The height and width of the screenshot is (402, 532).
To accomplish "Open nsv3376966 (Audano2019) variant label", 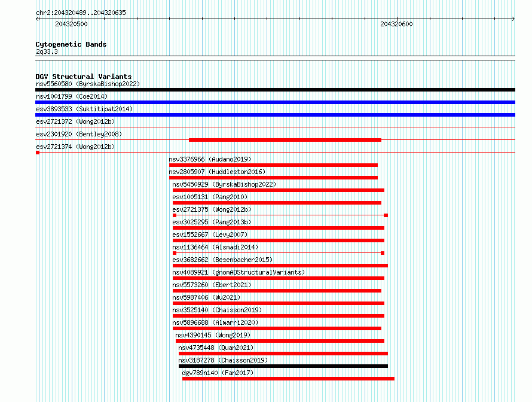I will [x=210, y=159].
